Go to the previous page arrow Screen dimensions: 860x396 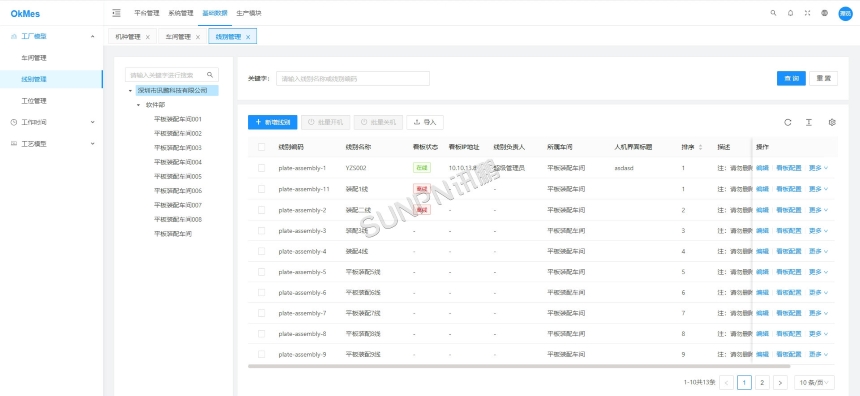click(x=727, y=382)
